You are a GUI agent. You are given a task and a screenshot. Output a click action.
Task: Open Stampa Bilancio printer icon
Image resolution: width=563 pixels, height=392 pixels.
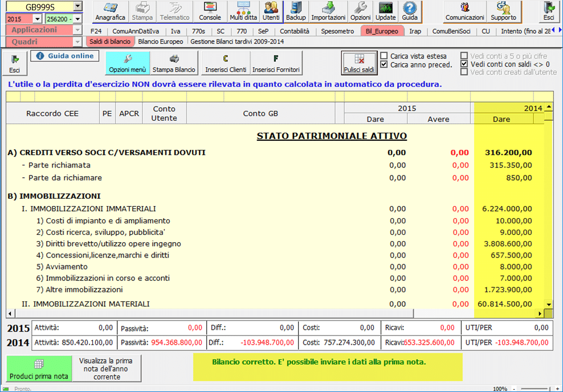coord(174,63)
